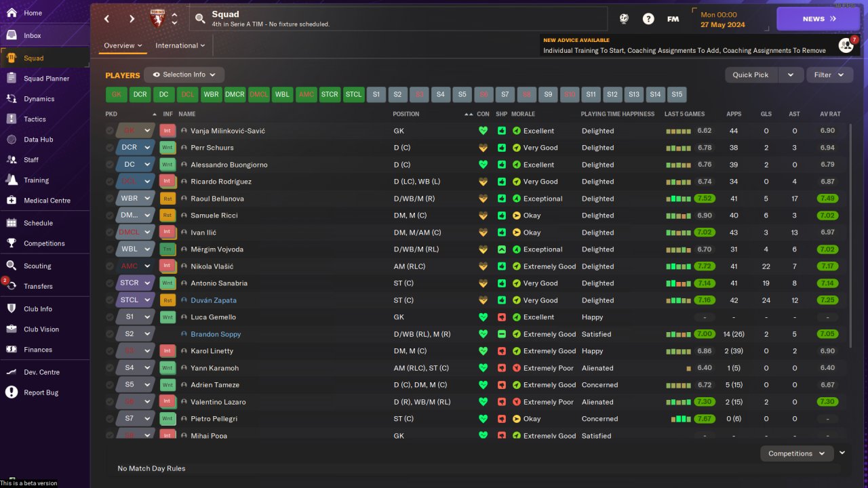Image resolution: width=868 pixels, height=488 pixels.
Task: Go to Home in the sidebar
Action: pos(45,13)
